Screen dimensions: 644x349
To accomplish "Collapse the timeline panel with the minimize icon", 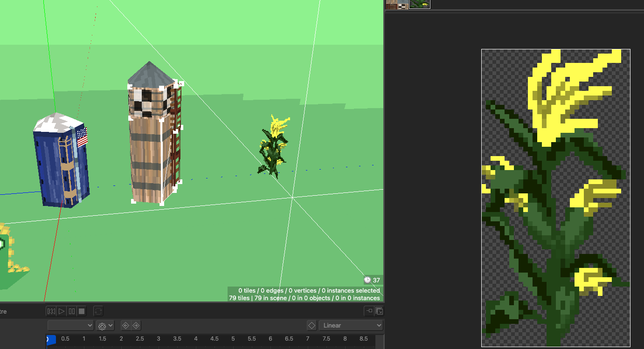I will click(369, 311).
